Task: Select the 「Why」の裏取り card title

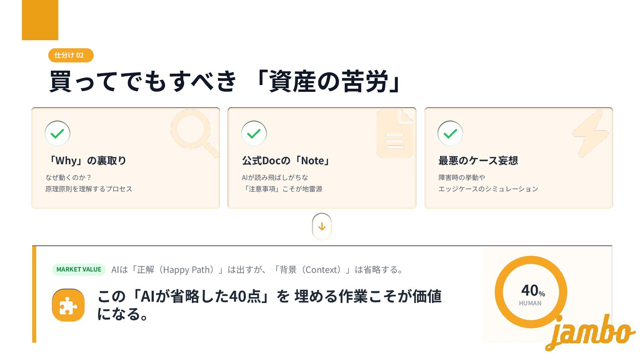Action: [x=86, y=161]
